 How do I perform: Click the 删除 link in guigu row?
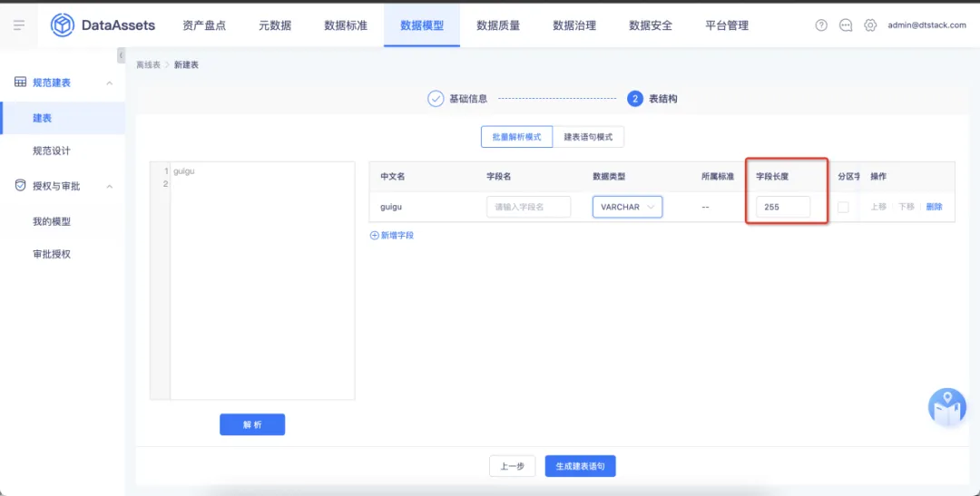coord(934,207)
